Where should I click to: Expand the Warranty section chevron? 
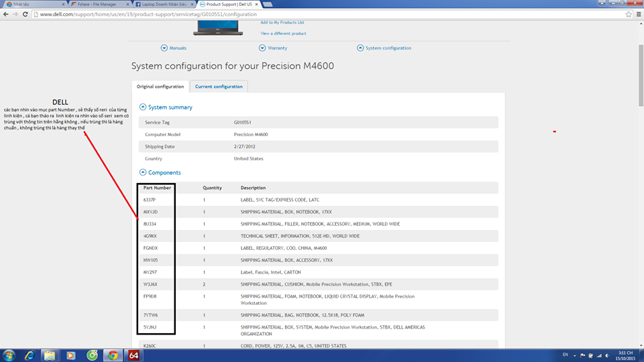[262, 48]
